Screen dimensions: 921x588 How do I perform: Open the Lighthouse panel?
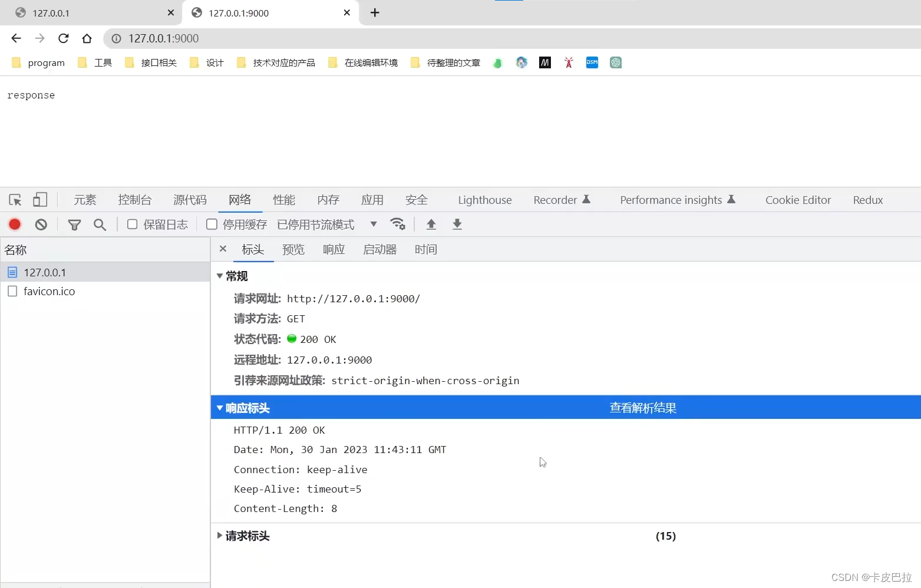click(485, 200)
